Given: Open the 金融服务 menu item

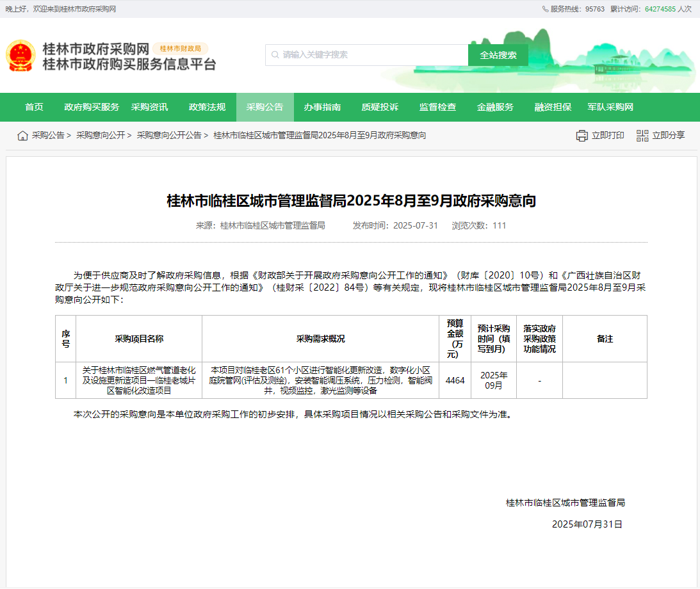Looking at the screenshot, I should 495,107.
